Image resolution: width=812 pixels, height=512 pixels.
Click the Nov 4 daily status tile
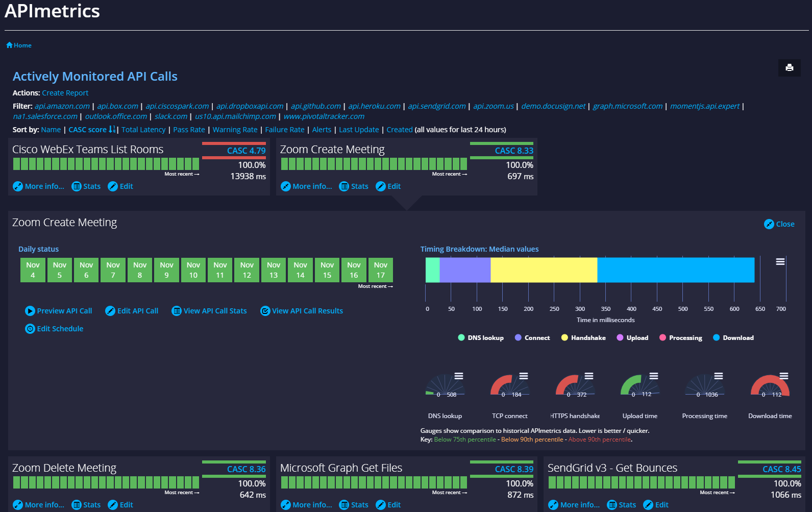coord(33,270)
